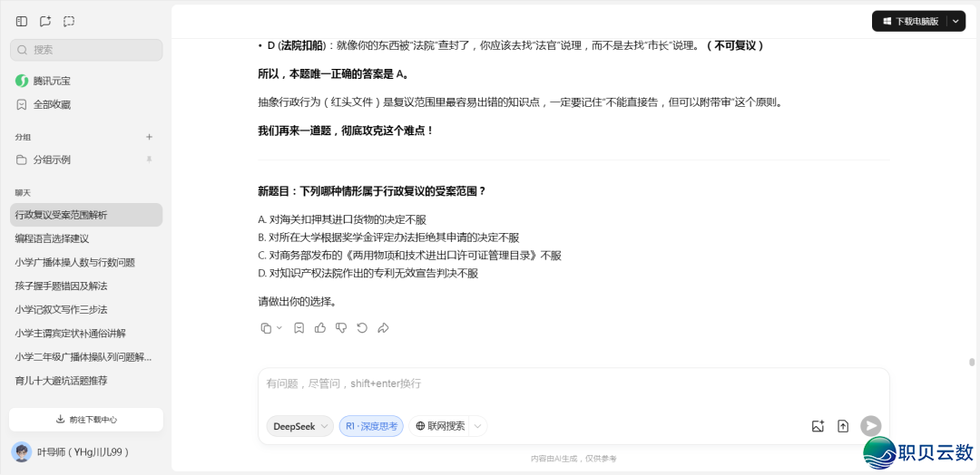Viewport: 980px width, 475px height.
Task: Like the response with thumbs up
Action: 320,327
